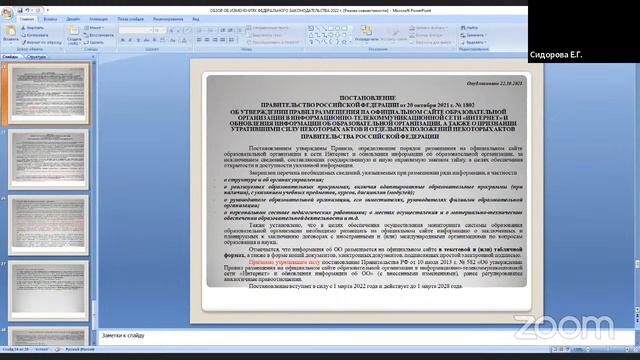Viewport: 640px width, 360px height.
Task: Open the Slide Show (Показ слайдов) tab
Action: coord(130,19)
